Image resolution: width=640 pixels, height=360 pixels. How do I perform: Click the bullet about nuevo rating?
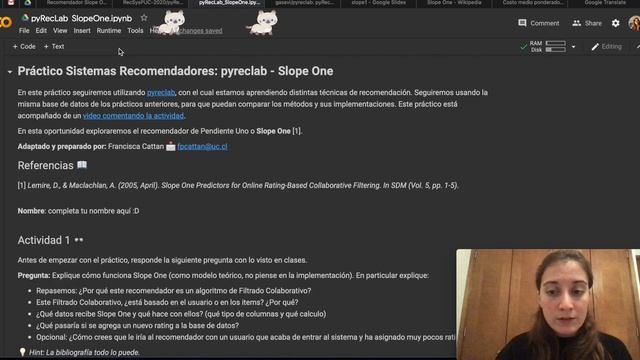[x=138, y=326]
